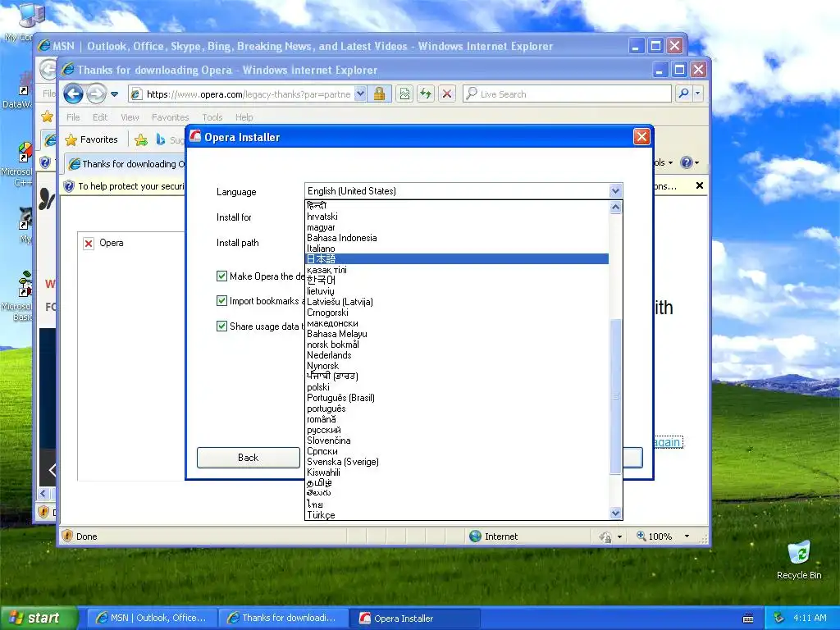The width and height of the screenshot is (840, 630).
Task: Click the Windows start button
Action: [x=39, y=619]
